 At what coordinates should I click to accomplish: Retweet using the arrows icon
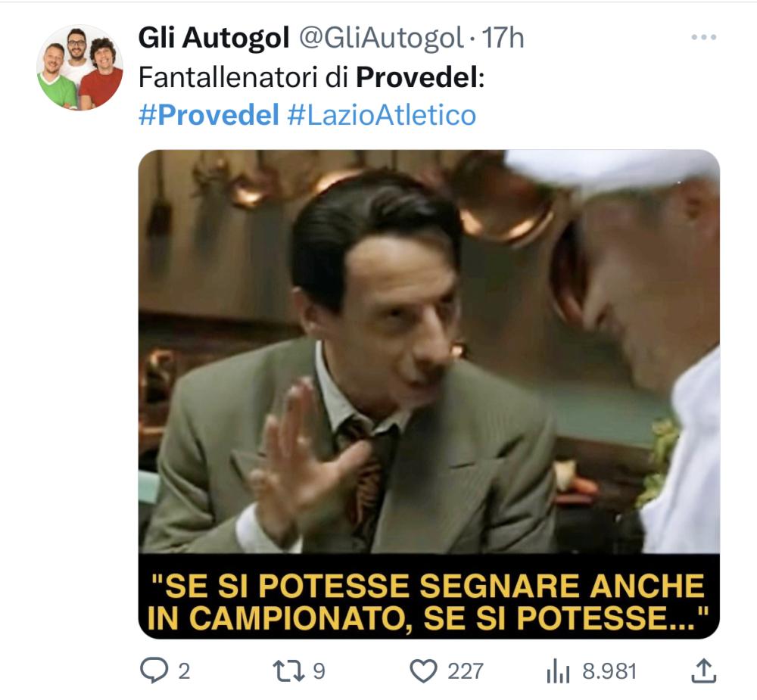288,670
